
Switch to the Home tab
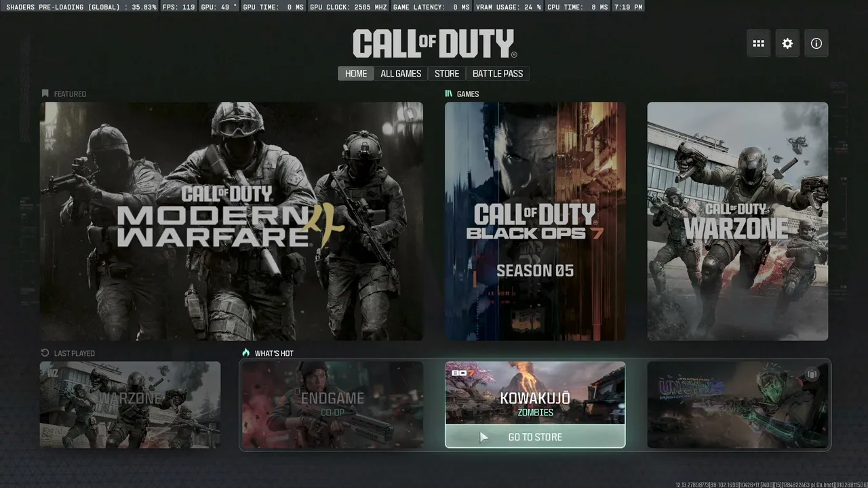tap(356, 74)
